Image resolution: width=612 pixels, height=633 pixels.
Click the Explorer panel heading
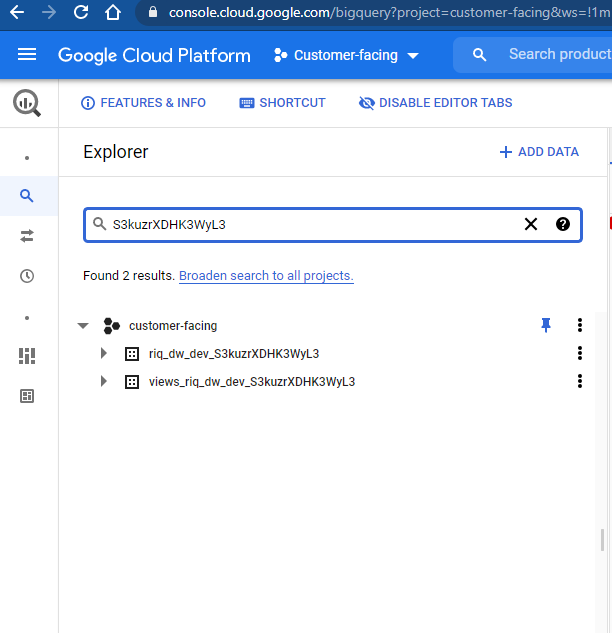116,152
